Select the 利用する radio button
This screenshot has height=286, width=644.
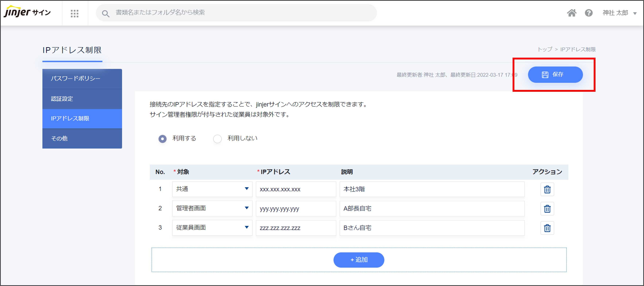point(162,139)
